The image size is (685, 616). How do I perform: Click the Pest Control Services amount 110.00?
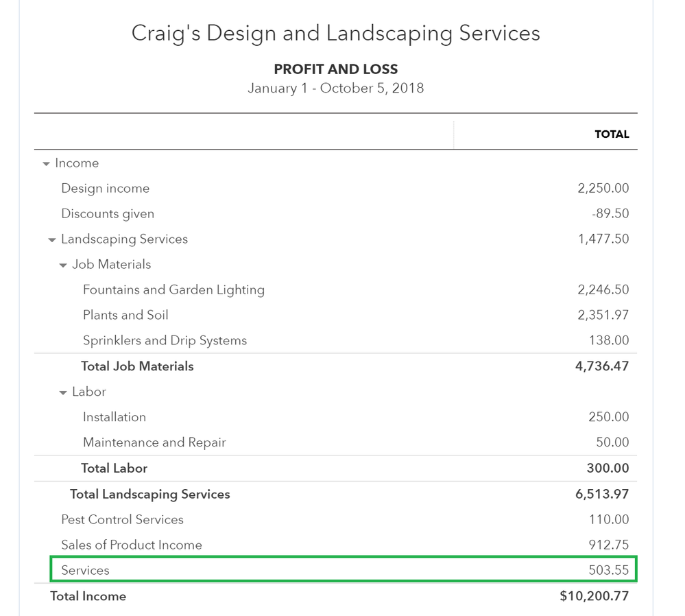pyautogui.click(x=608, y=520)
